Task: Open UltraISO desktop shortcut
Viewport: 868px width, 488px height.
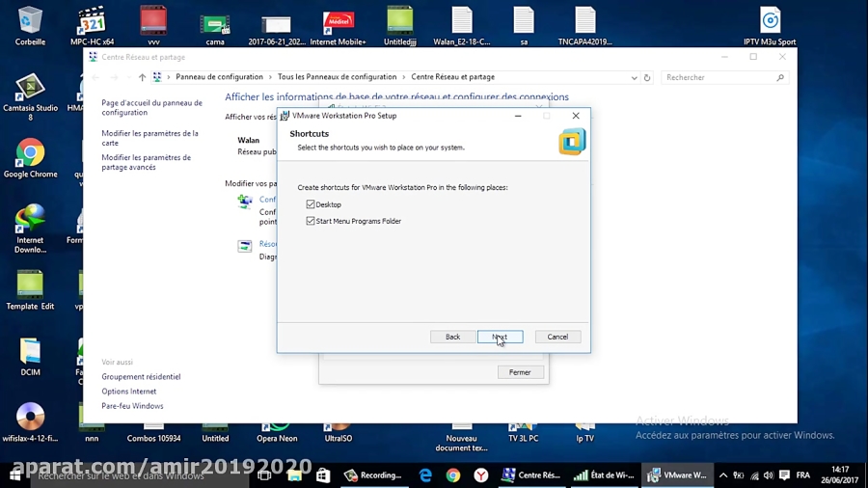Action: (x=339, y=434)
